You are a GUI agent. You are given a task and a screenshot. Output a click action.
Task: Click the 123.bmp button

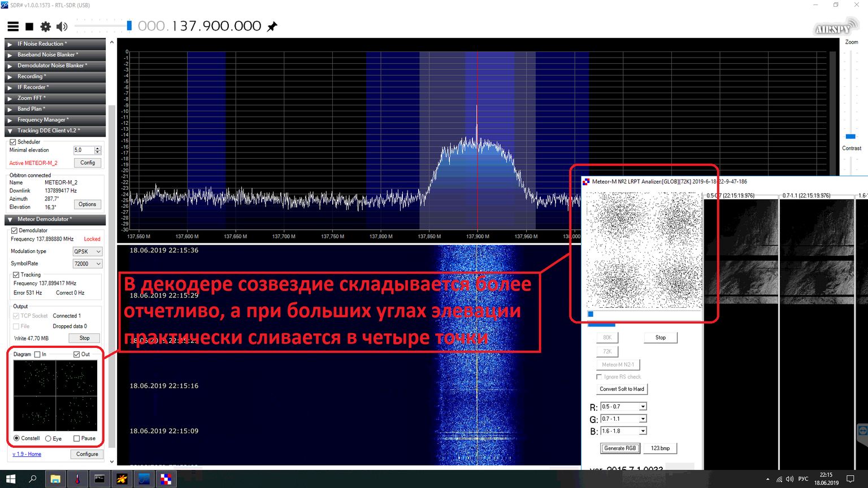660,448
